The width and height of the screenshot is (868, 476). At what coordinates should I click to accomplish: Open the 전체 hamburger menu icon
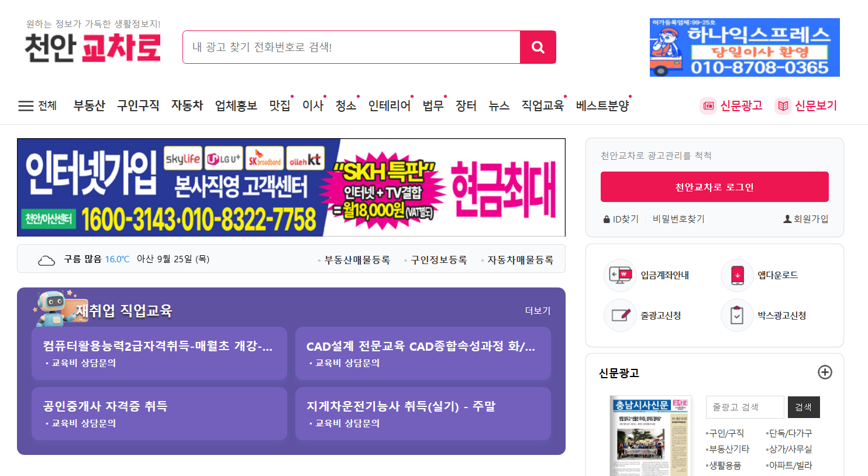26,106
